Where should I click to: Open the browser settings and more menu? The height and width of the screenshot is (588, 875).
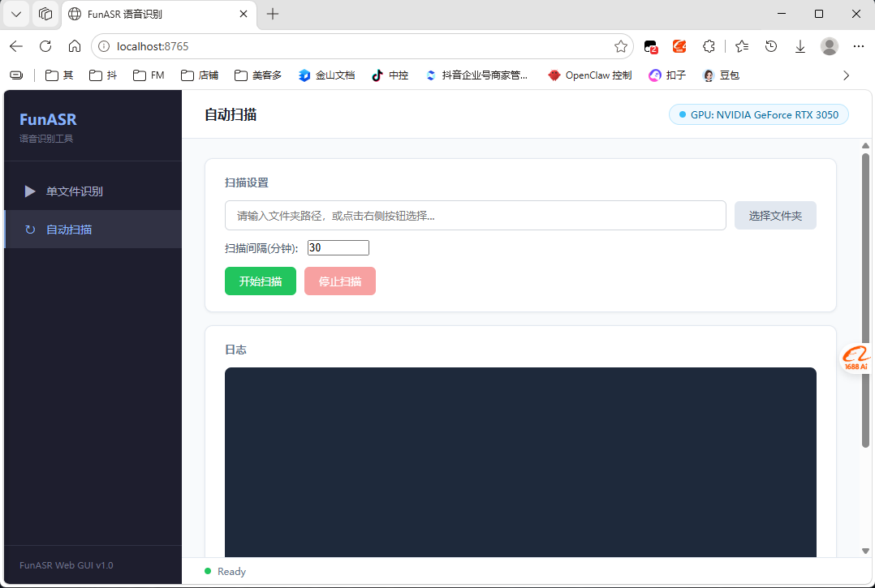click(x=858, y=46)
